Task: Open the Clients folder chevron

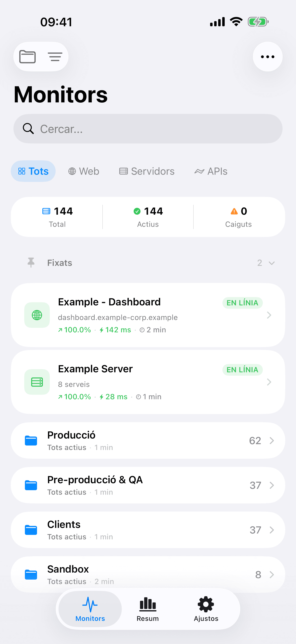Action: point(272,530)
